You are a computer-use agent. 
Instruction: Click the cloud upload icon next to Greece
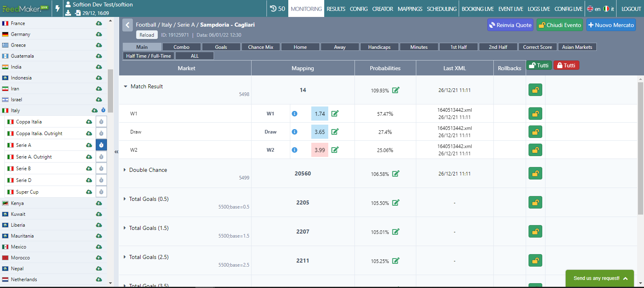[x=99, y=45]
